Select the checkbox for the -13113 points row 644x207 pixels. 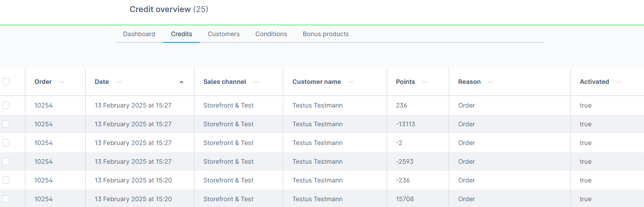pos(6,124)
